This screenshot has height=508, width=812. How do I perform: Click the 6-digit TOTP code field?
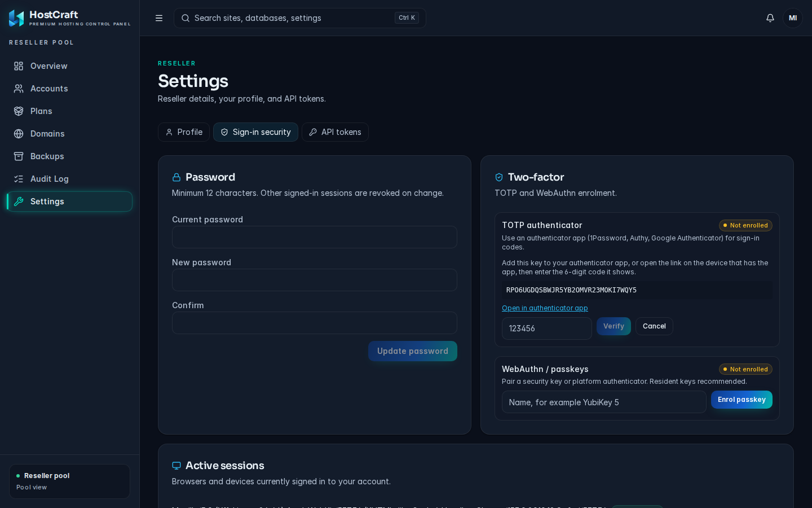[x=547, y=329]
